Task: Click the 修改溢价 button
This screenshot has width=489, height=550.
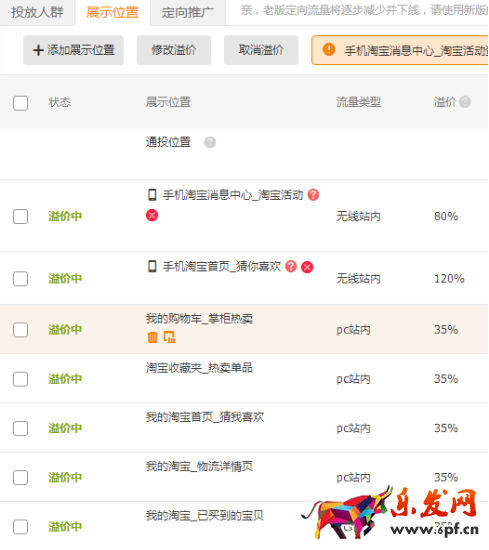Action: pyautogui.click(x=174, y=50)
